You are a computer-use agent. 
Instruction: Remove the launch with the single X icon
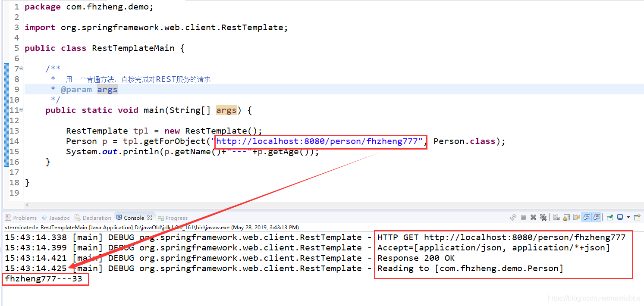coord(533,217)
